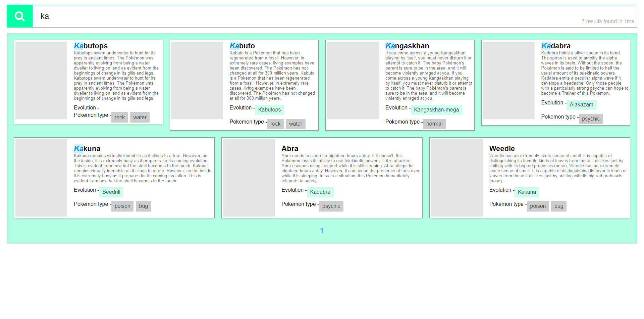This screenshot has width=644, height=319.
Task: Click the Abra description paragraph
Action: (x=351, y=168)
